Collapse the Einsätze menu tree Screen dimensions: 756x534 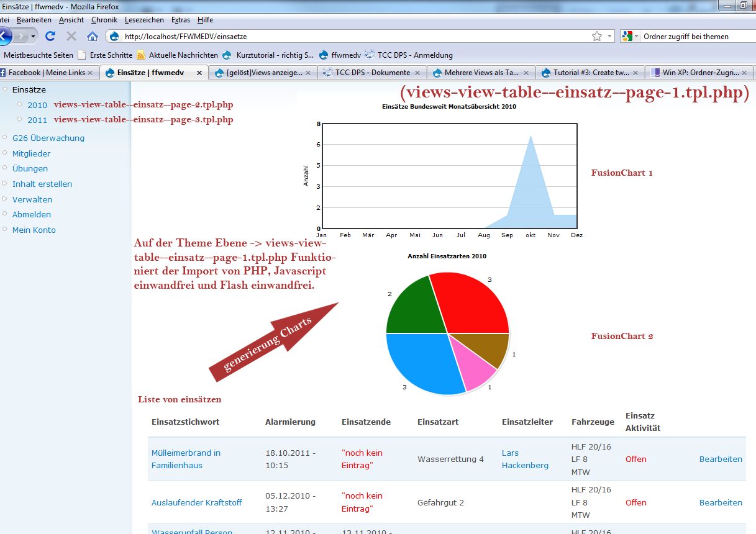(5, 89)
